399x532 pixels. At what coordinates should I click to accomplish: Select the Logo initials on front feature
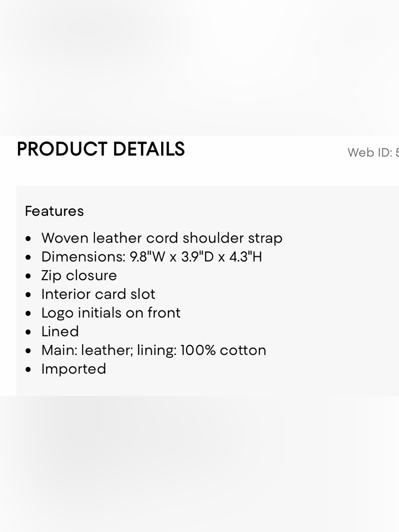coord(111,313)
